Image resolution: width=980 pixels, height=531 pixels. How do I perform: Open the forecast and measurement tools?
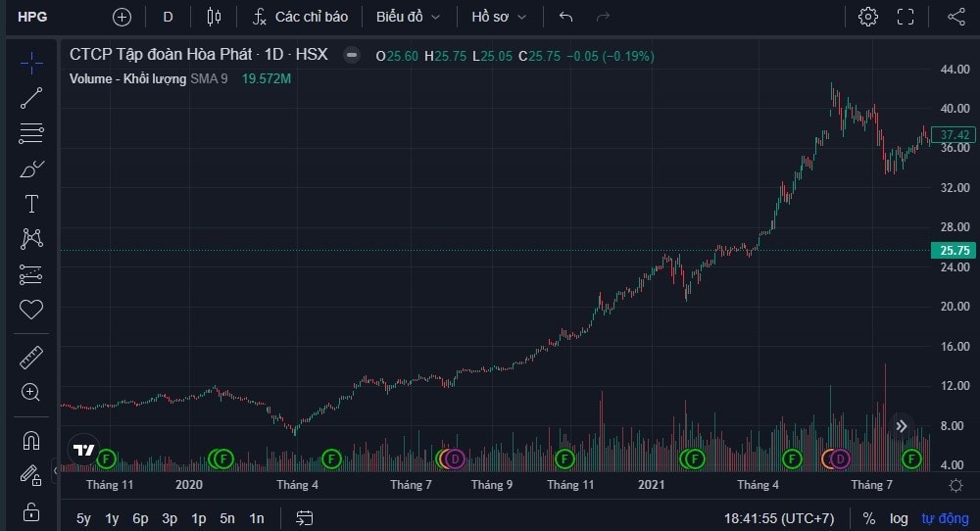(x=31, y=274)
